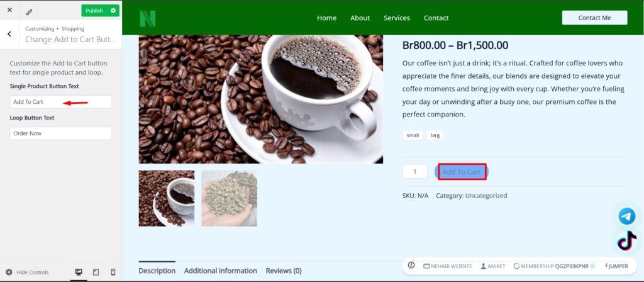This screenshot has height=282, width=644.
Task: Click ANIKET user entry
Action: tap(493, 266)
